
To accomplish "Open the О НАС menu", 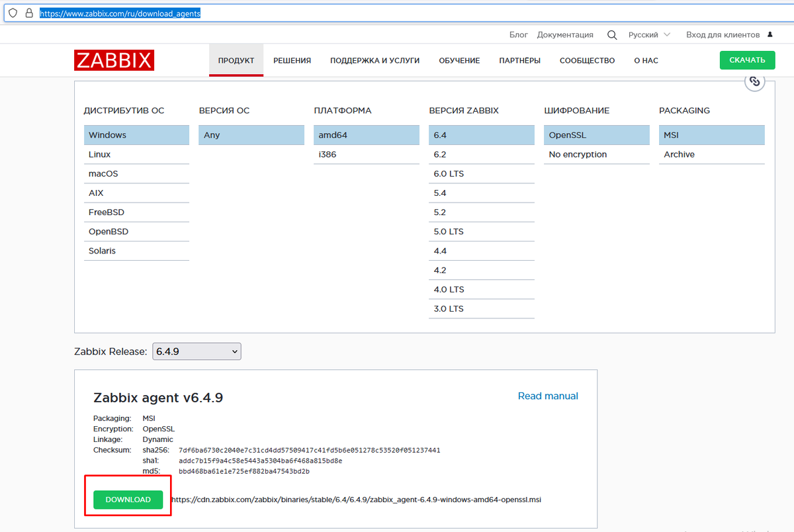I will (646, 60).
